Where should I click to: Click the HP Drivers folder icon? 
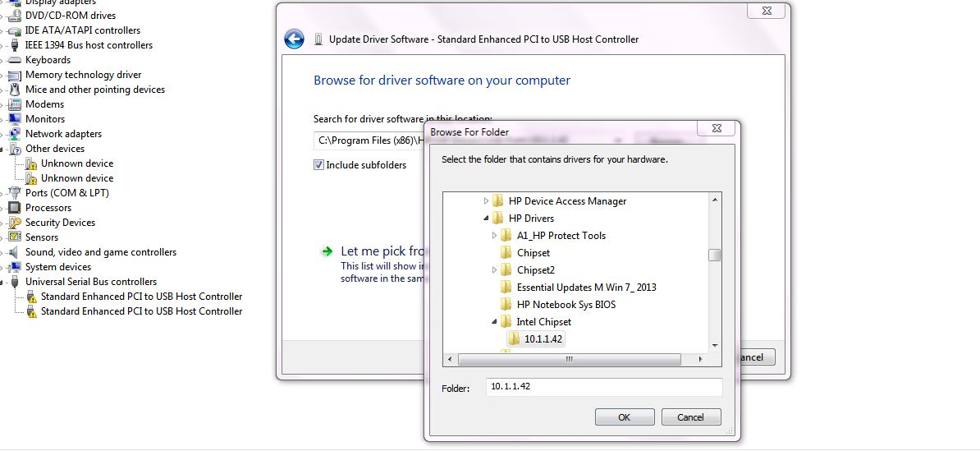click(x=498, y=219)
